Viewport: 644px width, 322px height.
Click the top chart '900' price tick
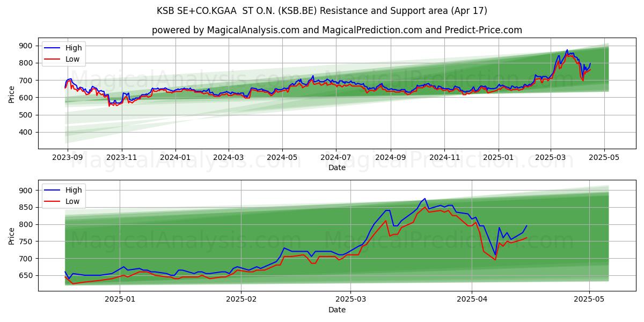(x=27, y=46)
